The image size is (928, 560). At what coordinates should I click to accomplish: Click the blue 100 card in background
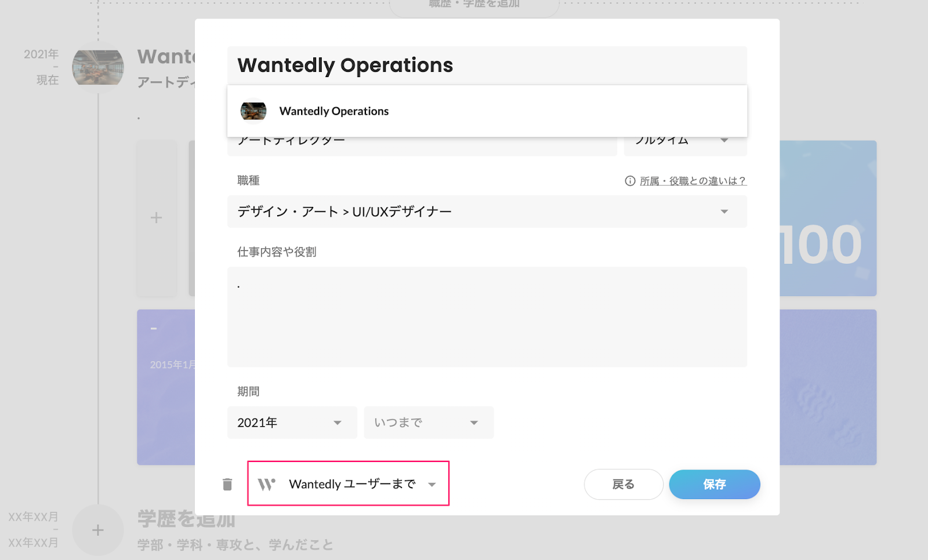828,218
